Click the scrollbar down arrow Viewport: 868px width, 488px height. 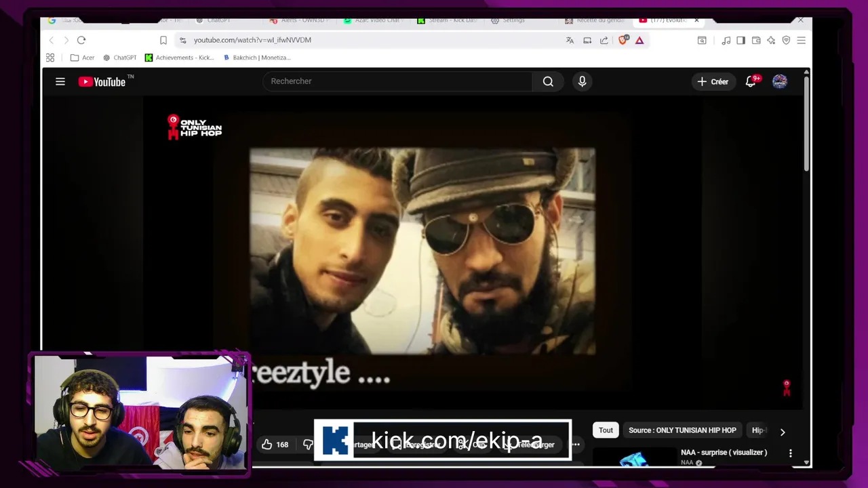(x=806, y=462)
